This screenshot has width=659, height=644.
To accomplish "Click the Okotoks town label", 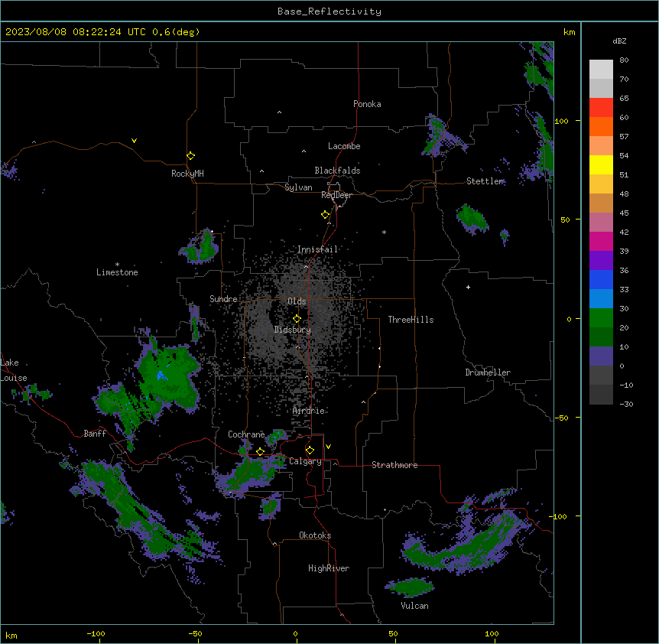I will coord(315,535).
